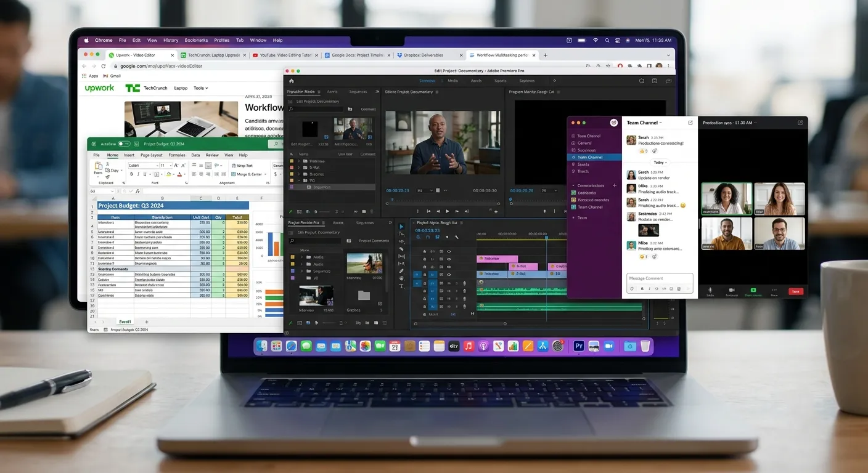This screenshot has height=473, width=868.
Task: Toggle eye visibility on the top video track
Action: [449, 251]
